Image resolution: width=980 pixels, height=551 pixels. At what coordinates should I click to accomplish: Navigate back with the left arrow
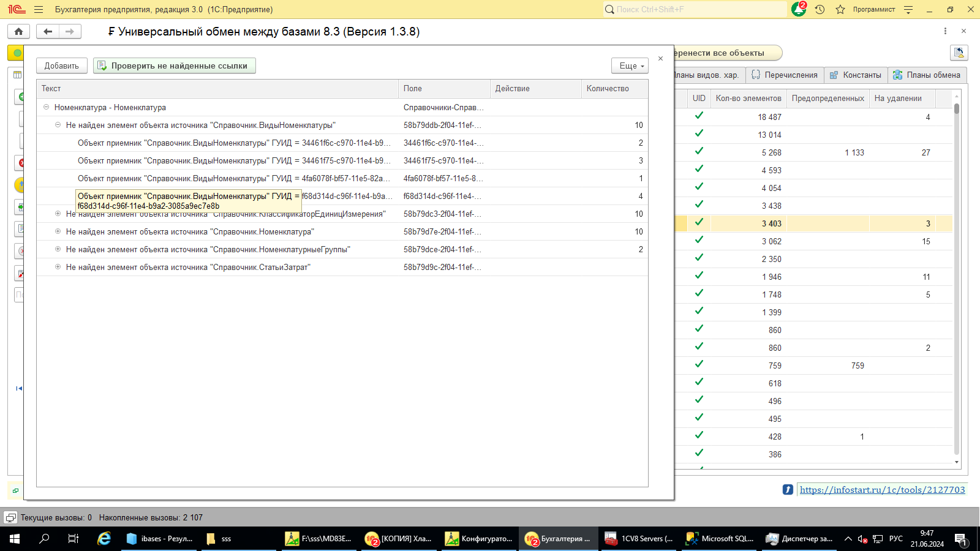coord(48,31)
